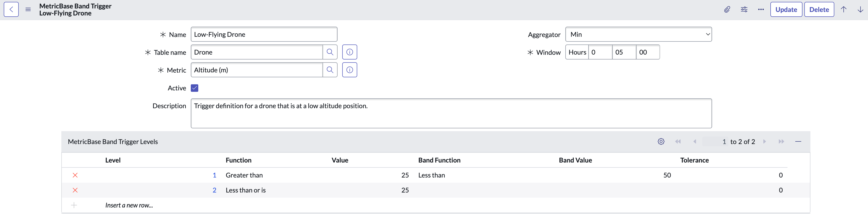Open list settings gear for Trigger Levels
Viewport: 868px width, 222px height.
point(661,142)
